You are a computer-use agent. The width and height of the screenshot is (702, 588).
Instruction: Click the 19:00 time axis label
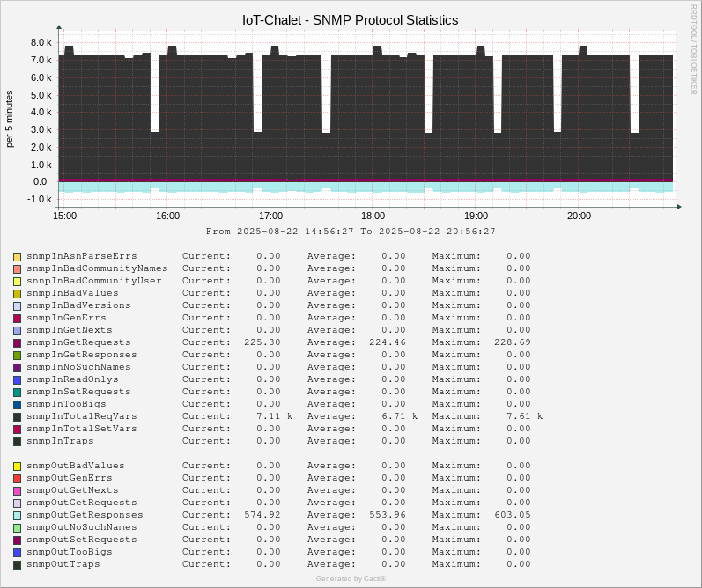[476, 216]
